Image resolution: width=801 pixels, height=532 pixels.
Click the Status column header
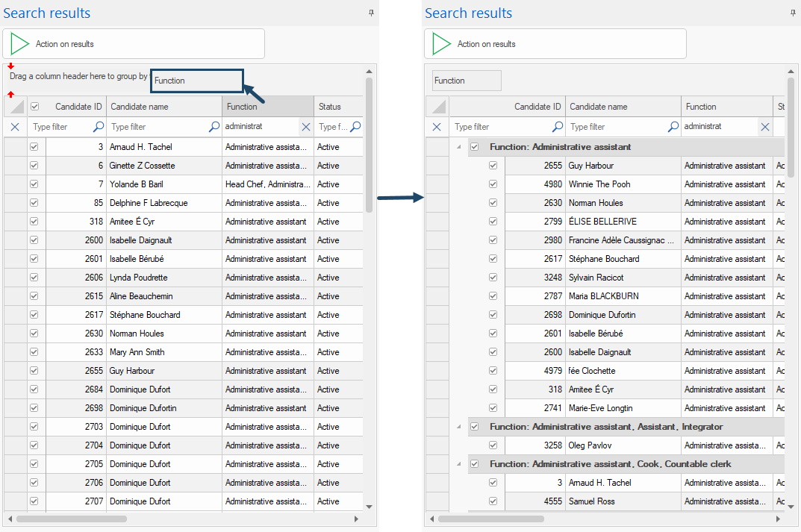[x=330, y=107]
